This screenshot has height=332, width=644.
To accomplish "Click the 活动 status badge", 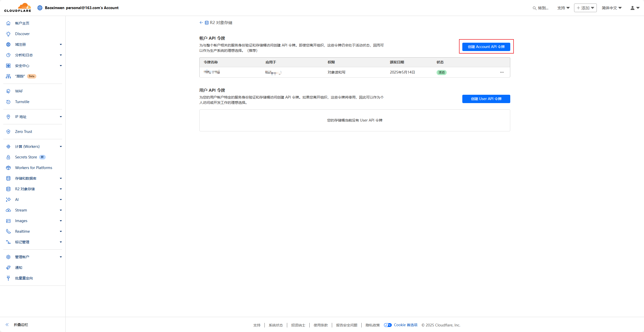I will tap(441, 73).
